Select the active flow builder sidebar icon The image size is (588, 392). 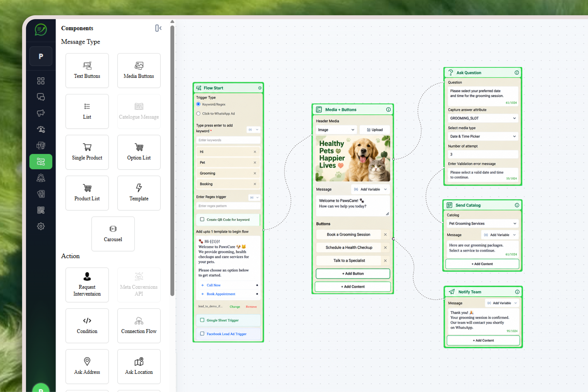point(41,162)
